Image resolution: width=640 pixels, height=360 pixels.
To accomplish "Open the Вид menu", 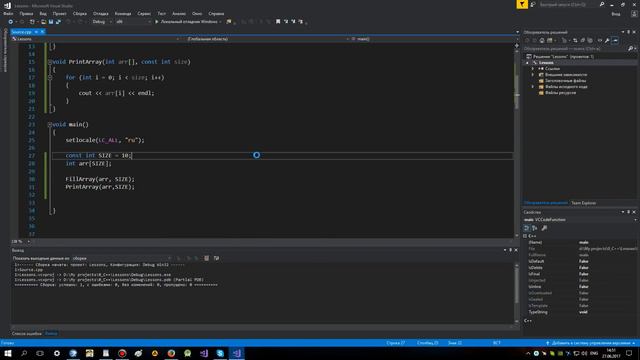I will click(43, 13).
